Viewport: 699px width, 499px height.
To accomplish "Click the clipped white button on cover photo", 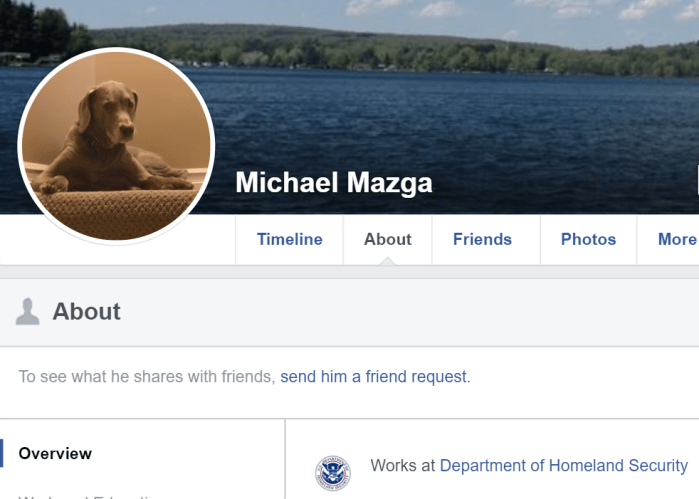I will pyautogui.click(x=696, y=180).
